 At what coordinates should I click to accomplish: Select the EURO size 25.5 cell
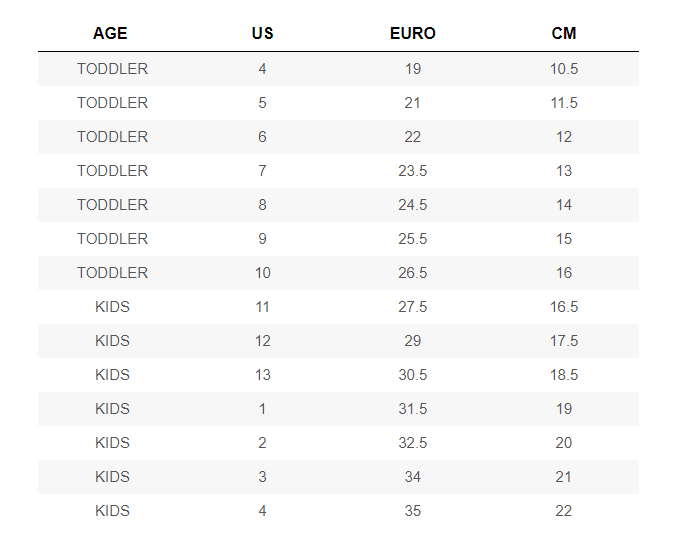tap(413, 239)
